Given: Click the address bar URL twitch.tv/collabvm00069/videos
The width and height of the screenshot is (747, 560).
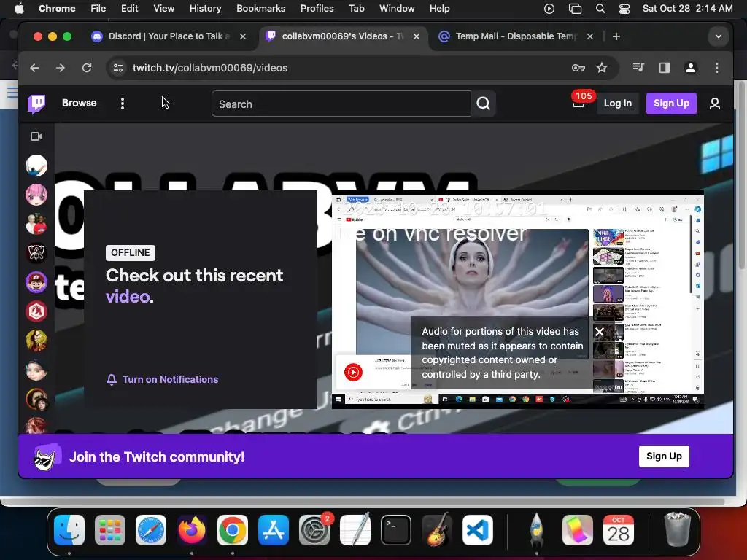Looking at the screenshot, I should [210, 68].
